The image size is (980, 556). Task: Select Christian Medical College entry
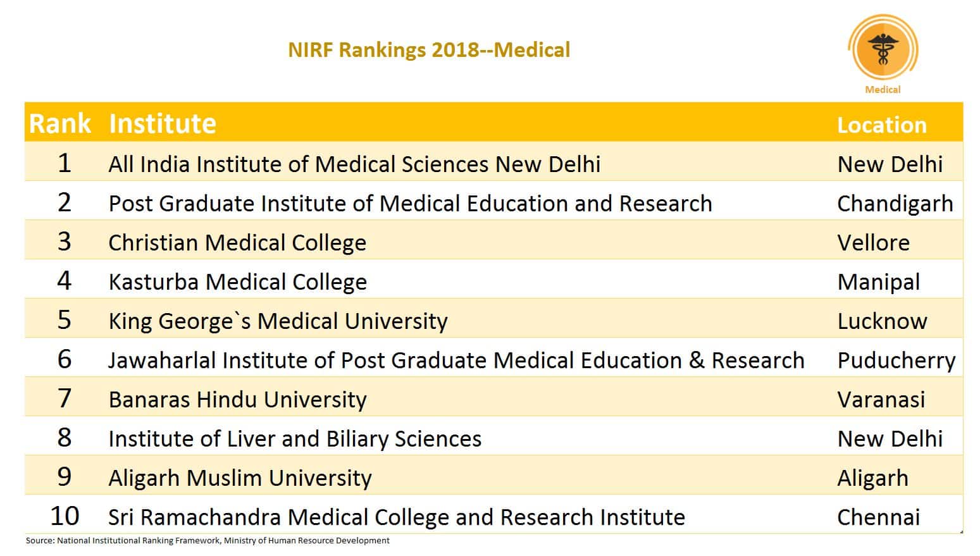pos(237,243)
